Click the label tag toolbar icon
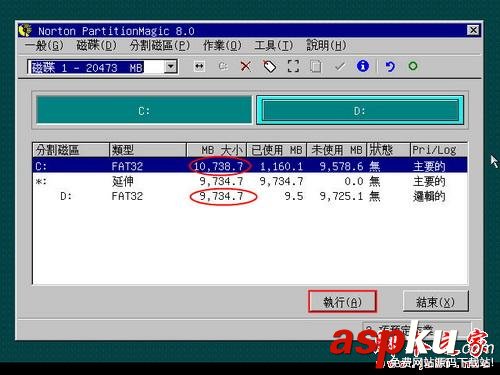The height and width of the screenshot is (375, 500). point(269,66)
